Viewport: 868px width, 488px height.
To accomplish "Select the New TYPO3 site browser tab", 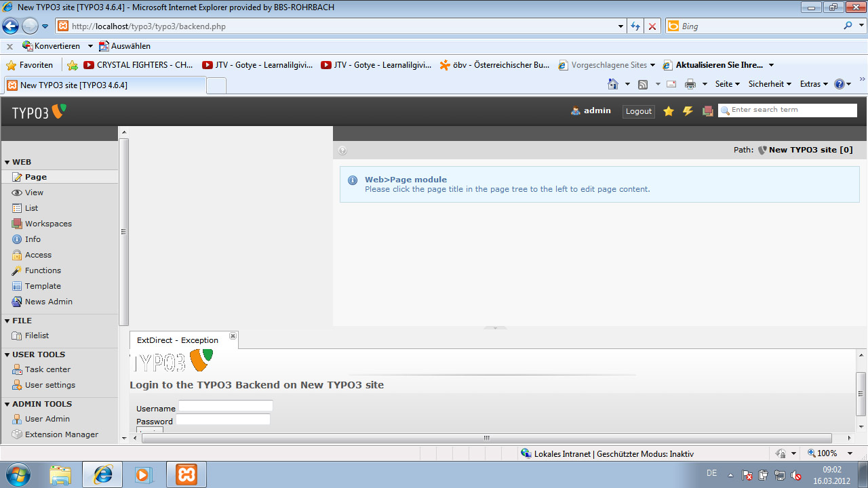I will [105, 85].
